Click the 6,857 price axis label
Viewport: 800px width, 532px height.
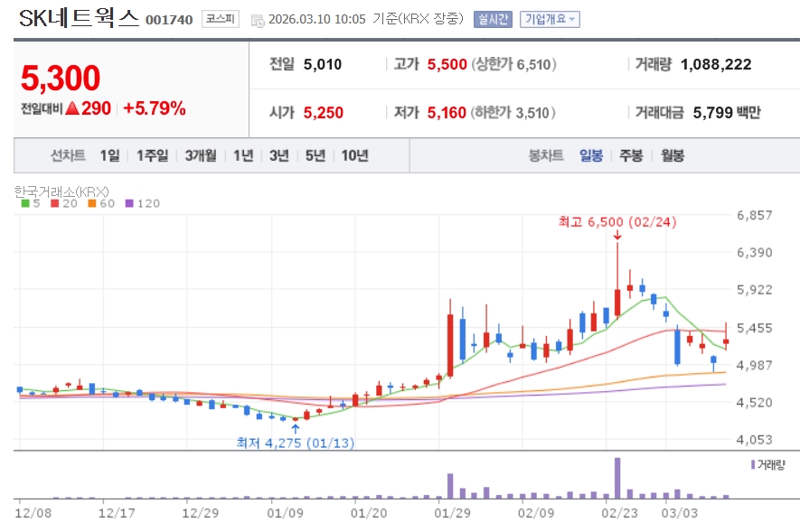pyautogui.click(x=755, y=215)
